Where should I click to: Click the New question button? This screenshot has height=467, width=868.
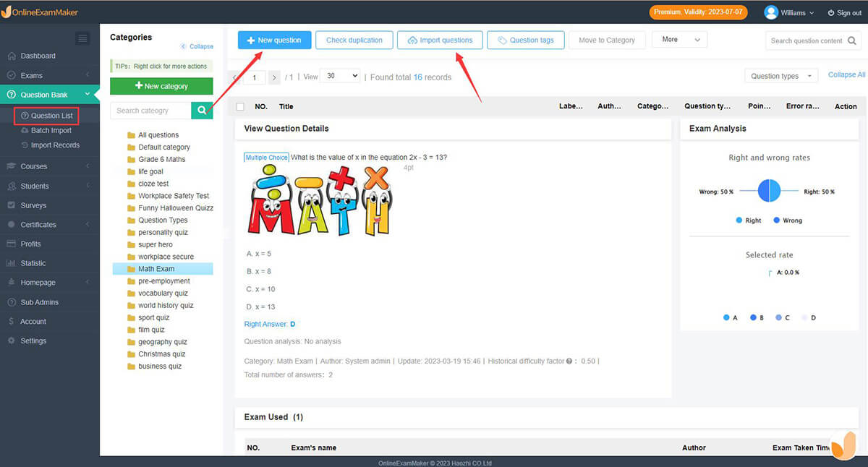click(x=274, y=40)
